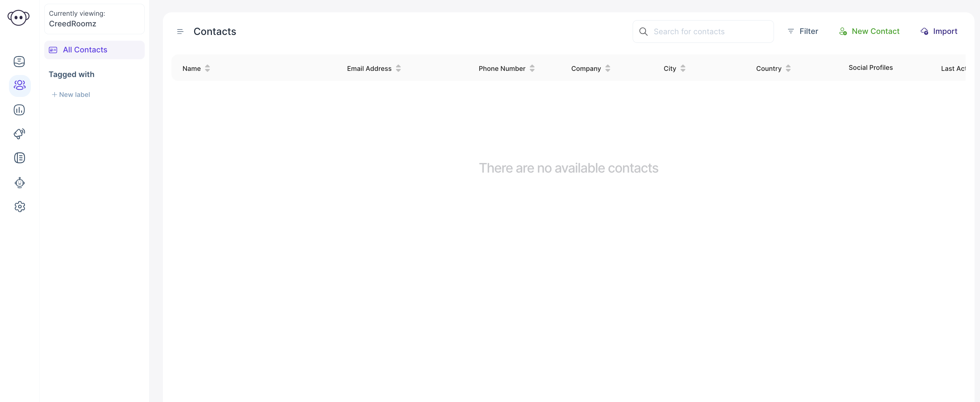The height and width of the screenshot is (402, 980).
Task: Open Help Center library icon
Action: click(x=20, y=158)
